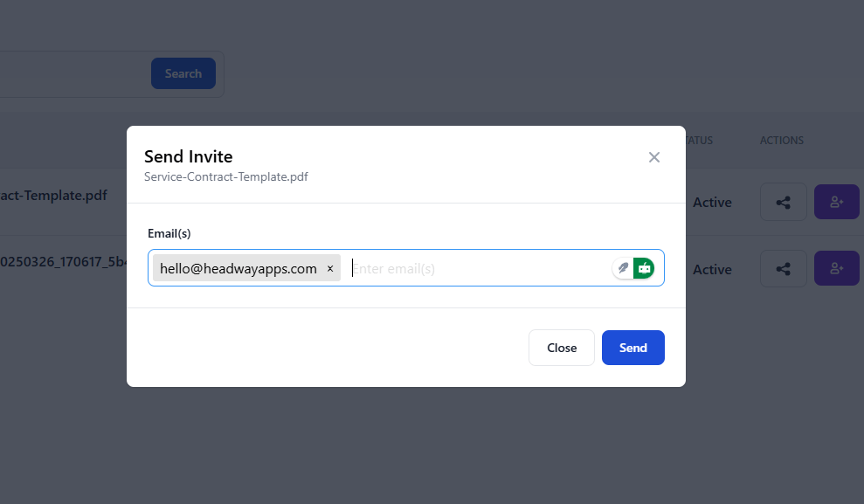Click the act-Template.pdf file name in table
This screenshot has height=504, width=864.
pyautogui.click(x=54, y=195)
